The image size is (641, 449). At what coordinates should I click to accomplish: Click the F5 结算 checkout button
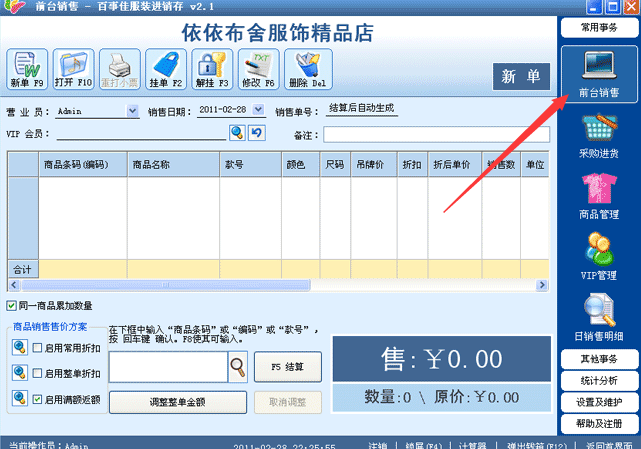pos(288,367)
